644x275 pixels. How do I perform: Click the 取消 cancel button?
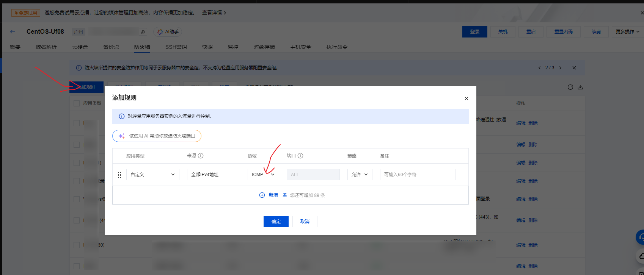click(x=305, y=222)
